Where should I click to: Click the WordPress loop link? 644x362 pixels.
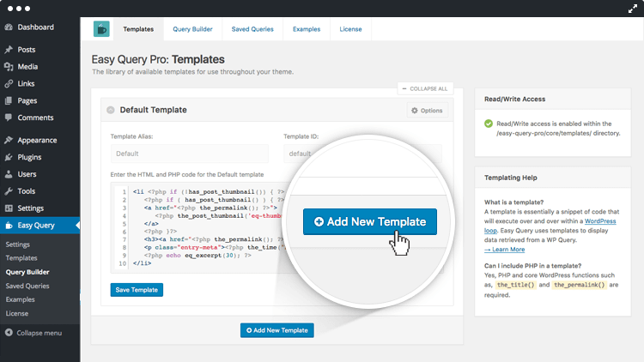coord(600,221)
